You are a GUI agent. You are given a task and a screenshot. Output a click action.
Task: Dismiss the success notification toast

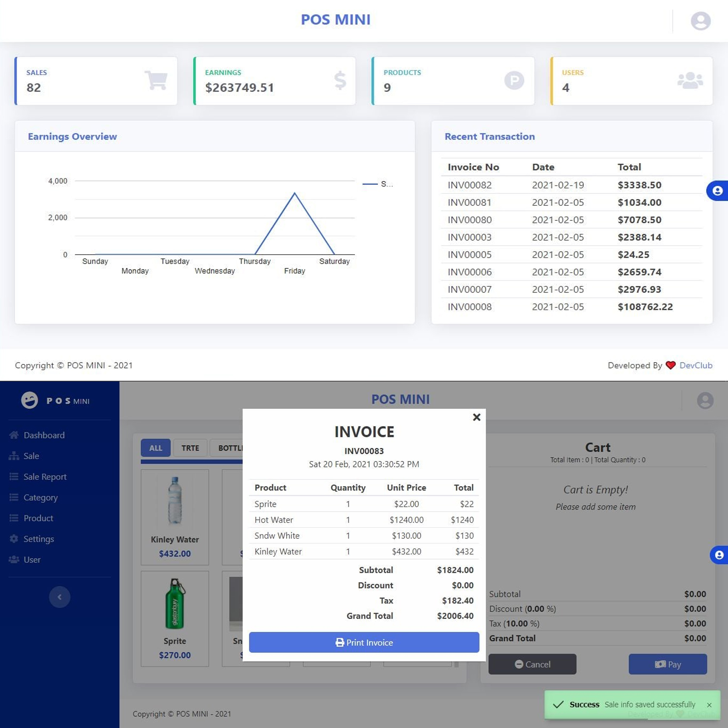709,705
